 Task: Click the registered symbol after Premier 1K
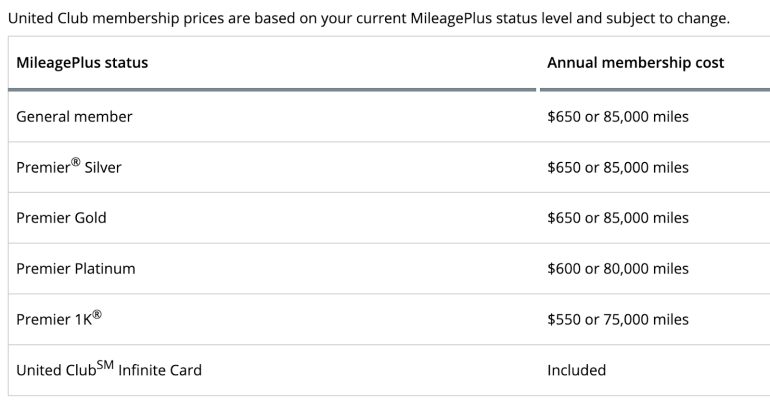pyautogui.click(x=97, y=315)
